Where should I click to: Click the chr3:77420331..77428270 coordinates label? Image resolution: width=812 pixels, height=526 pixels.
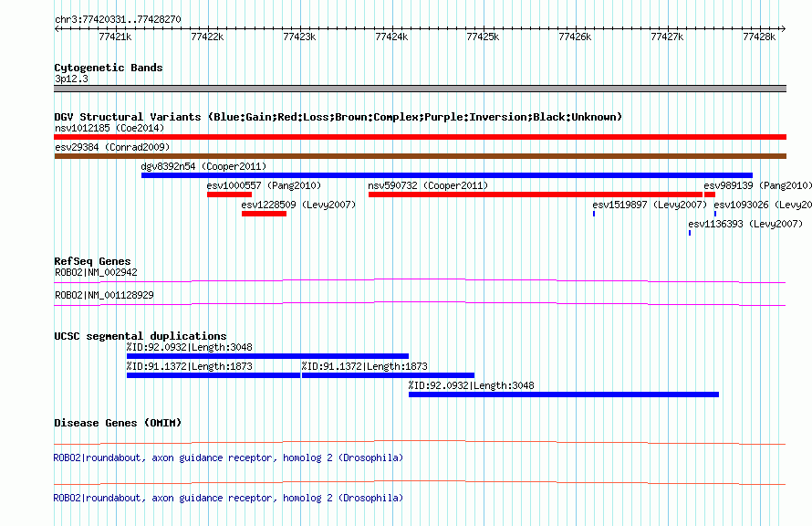coord(118,19)
